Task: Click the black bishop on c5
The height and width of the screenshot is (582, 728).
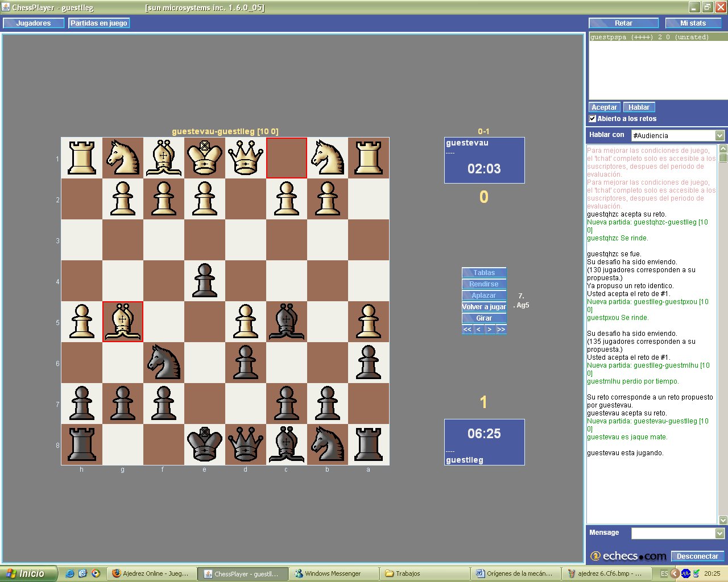Action: coord(287,322)
